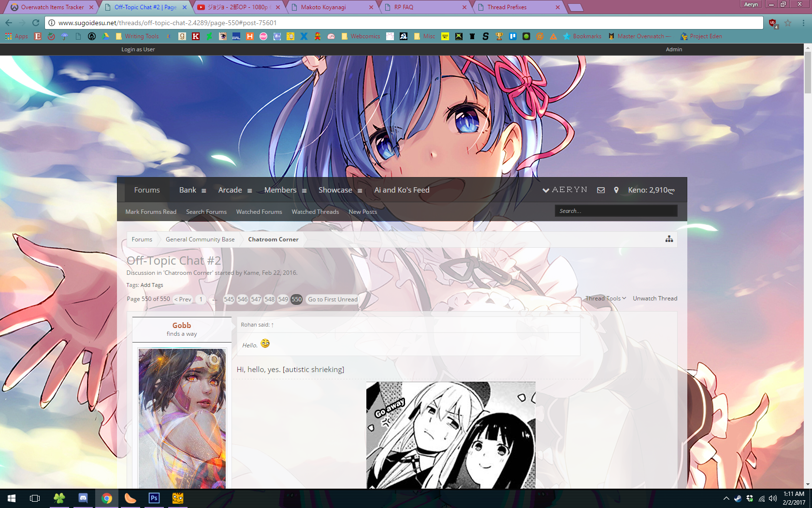The image size is (812, 508).
Task: Click Unwatch Thread
Action: [x=655, y=299]
